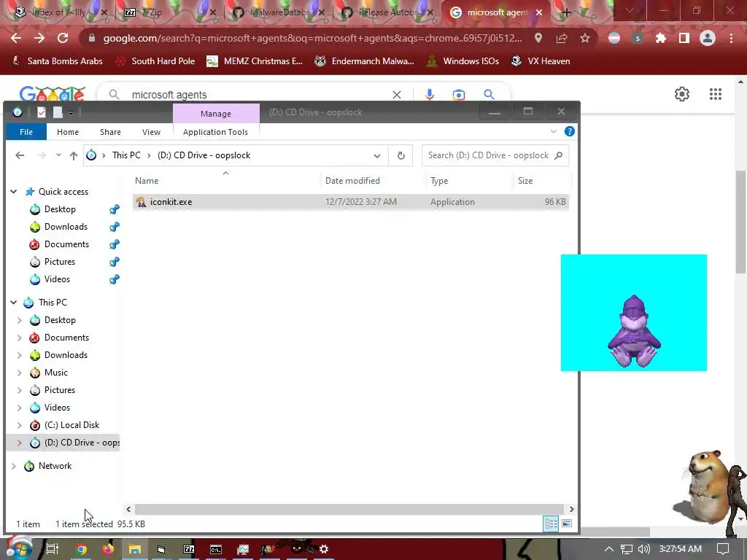Open Command Prompt from the taskbar
The image size is (747, 560).
[x=215, y=549]
